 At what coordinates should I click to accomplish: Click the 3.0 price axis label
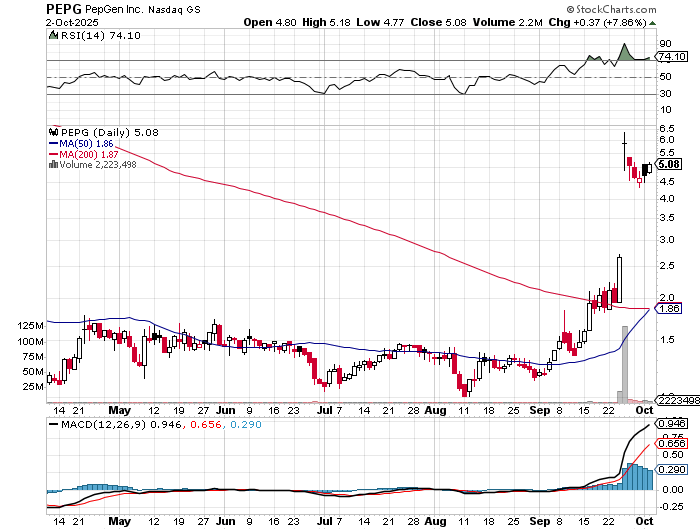coord(667,239)
